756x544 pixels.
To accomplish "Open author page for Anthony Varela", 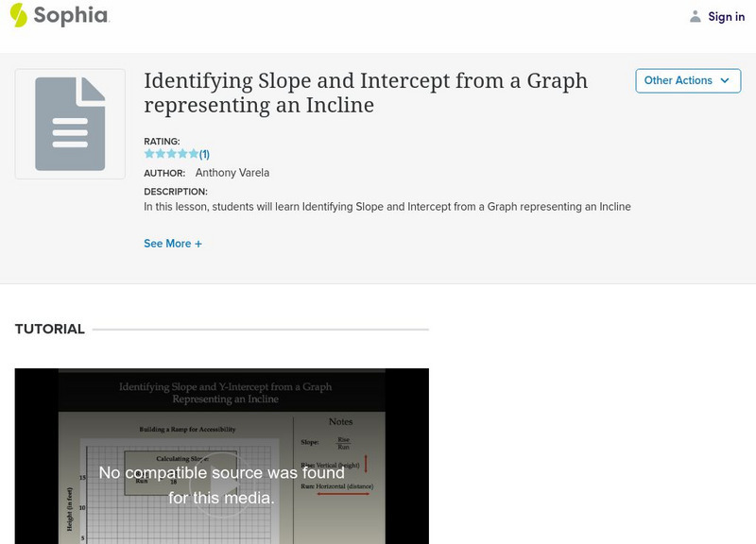I will pyautogui.click(x=232, y=172).
